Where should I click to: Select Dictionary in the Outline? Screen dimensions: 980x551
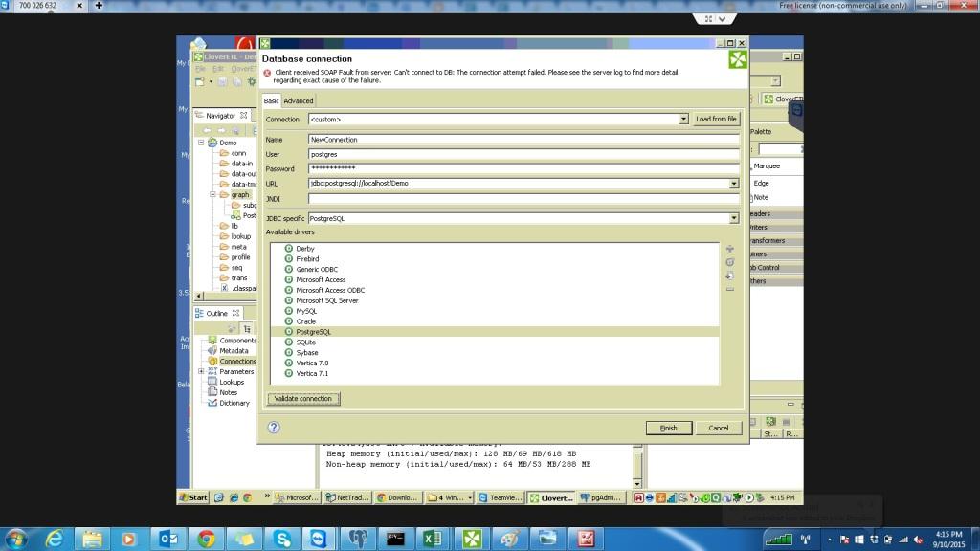pyautogui.click(x=234, y=403)
